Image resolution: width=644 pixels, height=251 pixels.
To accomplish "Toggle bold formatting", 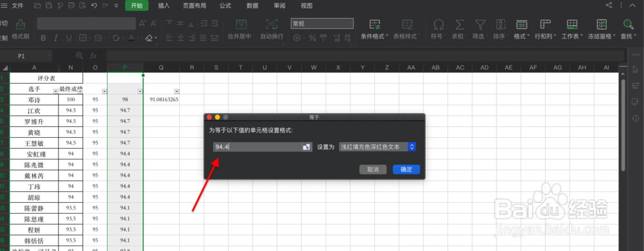I will [x=43, y=38].
